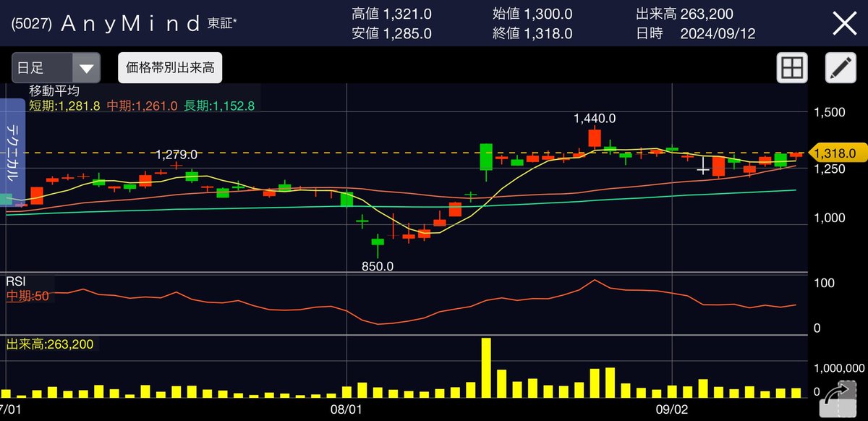Viewport: 868px width, 421px height.
Task: Tap the 長期:1,152.8 moving average label
Action: click(x=218, y=106)
